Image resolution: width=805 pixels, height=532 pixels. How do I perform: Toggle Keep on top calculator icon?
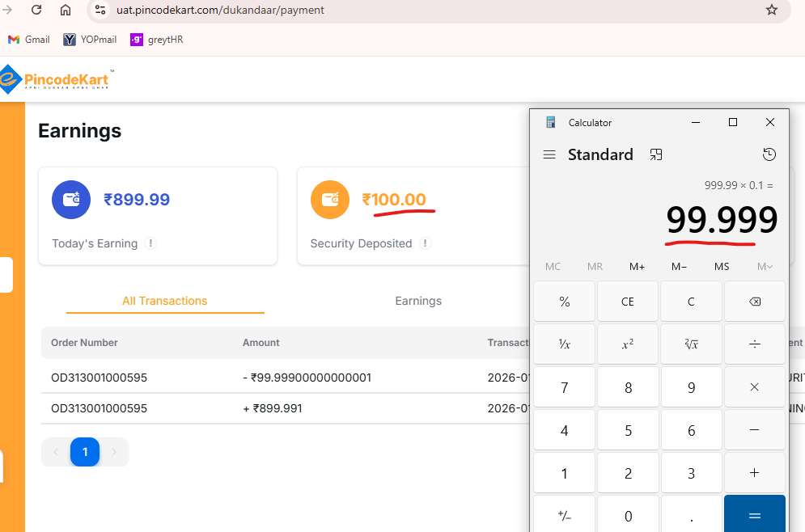656,154
